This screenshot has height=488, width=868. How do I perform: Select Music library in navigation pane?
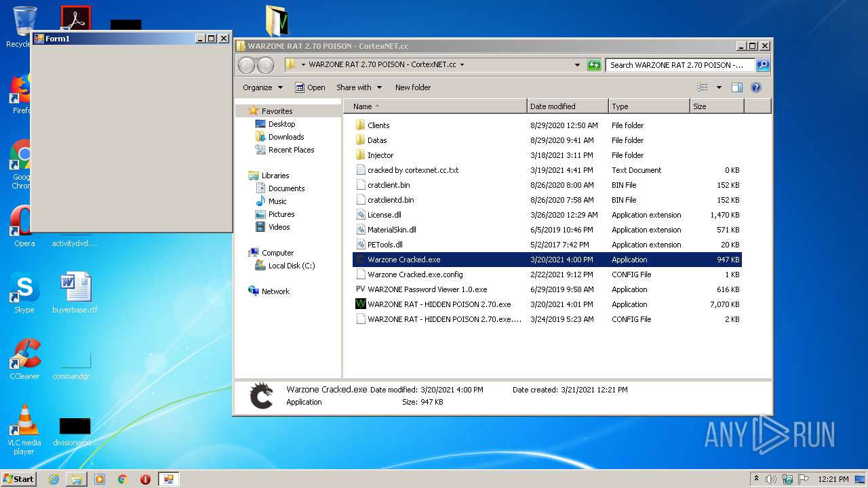point(277,201)
